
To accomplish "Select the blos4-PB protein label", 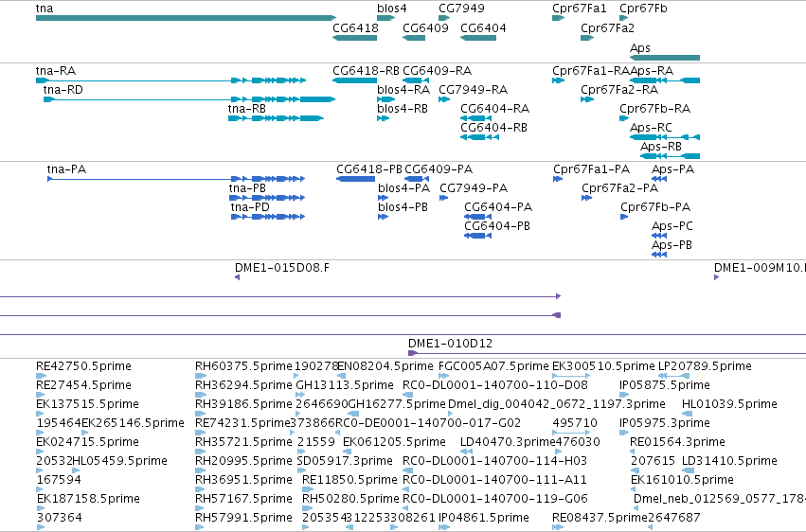I will click(x=403, y=207).
